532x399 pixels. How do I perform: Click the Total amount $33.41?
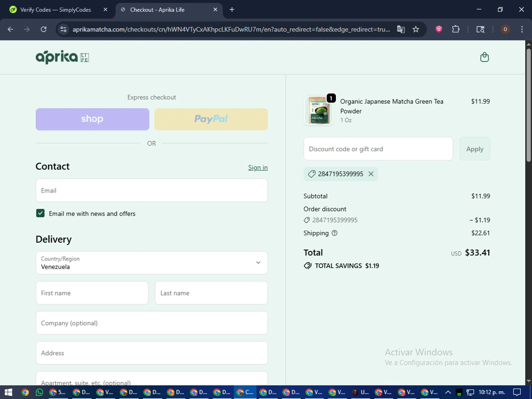click(477, 253)
